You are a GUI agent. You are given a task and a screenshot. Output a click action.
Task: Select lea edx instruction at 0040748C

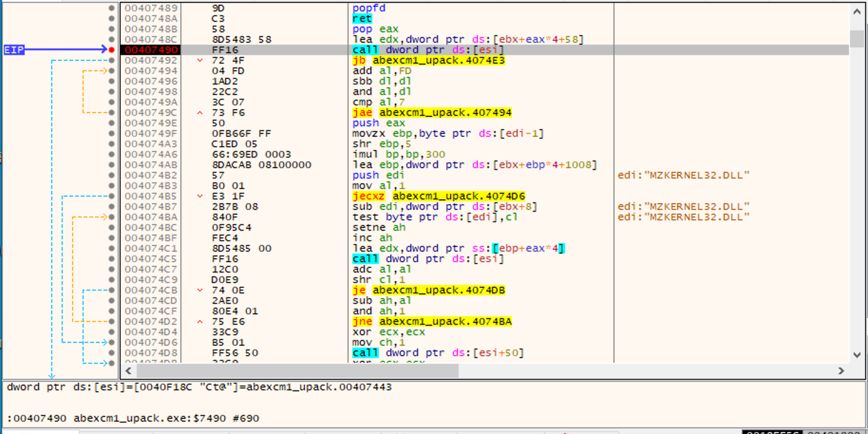pos(468,39)
